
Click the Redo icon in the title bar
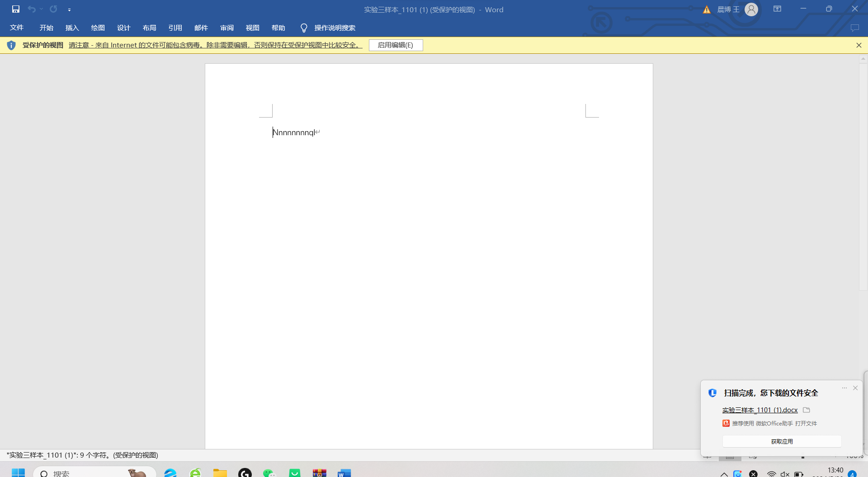tap(53, 9)
